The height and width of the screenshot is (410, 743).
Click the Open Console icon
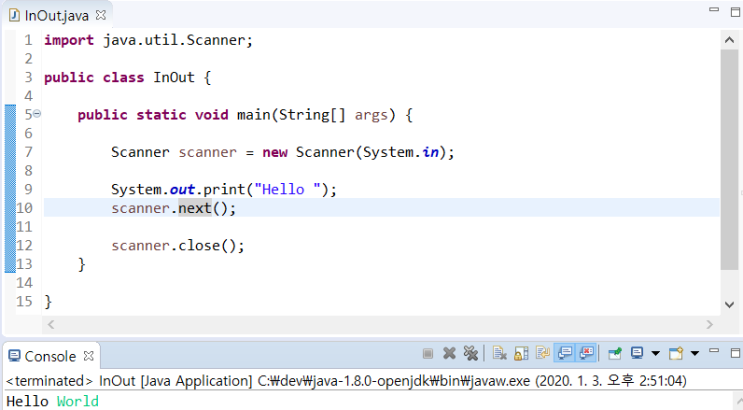coord(676,354)
